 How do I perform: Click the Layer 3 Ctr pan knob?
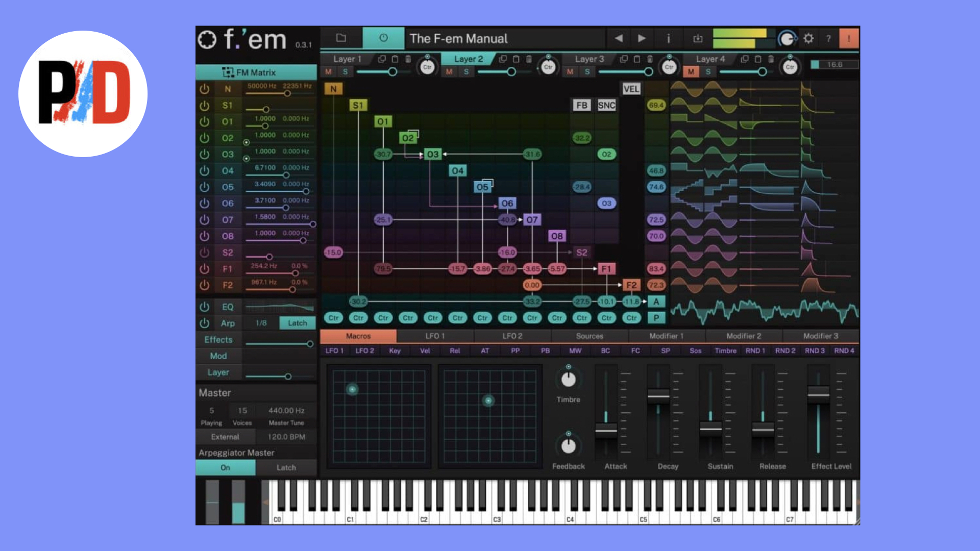click(669, 67)
